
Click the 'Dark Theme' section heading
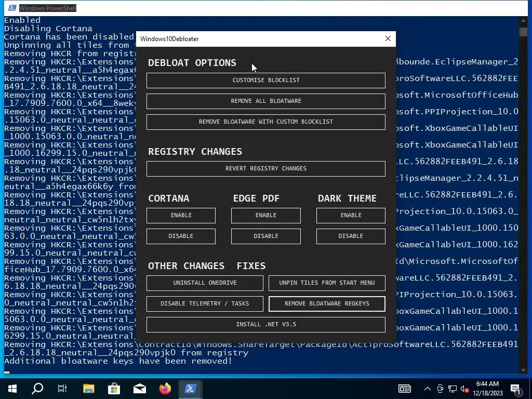pyautogui.click(x=347, y=198)
